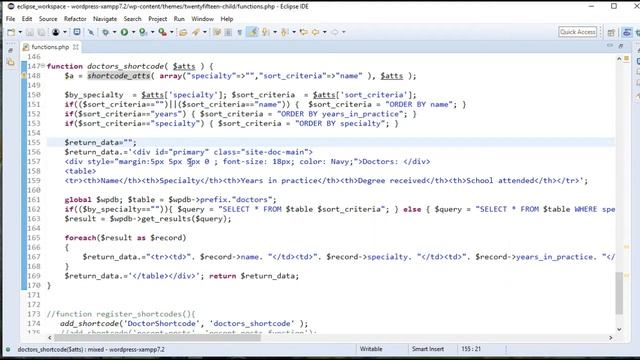Collapse the doctors_shortcode function fold at line 147
640x360 pixels.
pyautogui.click(x=43, y=66)
